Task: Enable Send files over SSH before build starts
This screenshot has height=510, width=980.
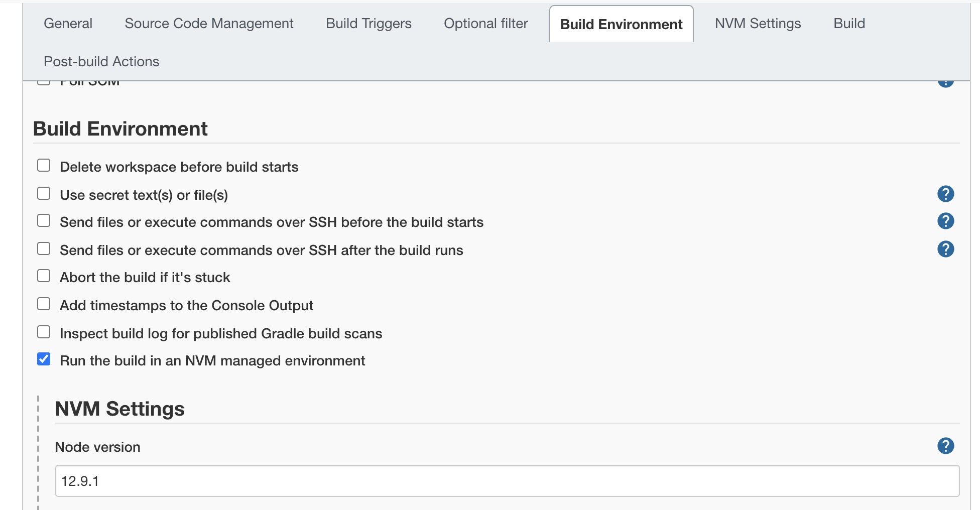Action: 44,221
